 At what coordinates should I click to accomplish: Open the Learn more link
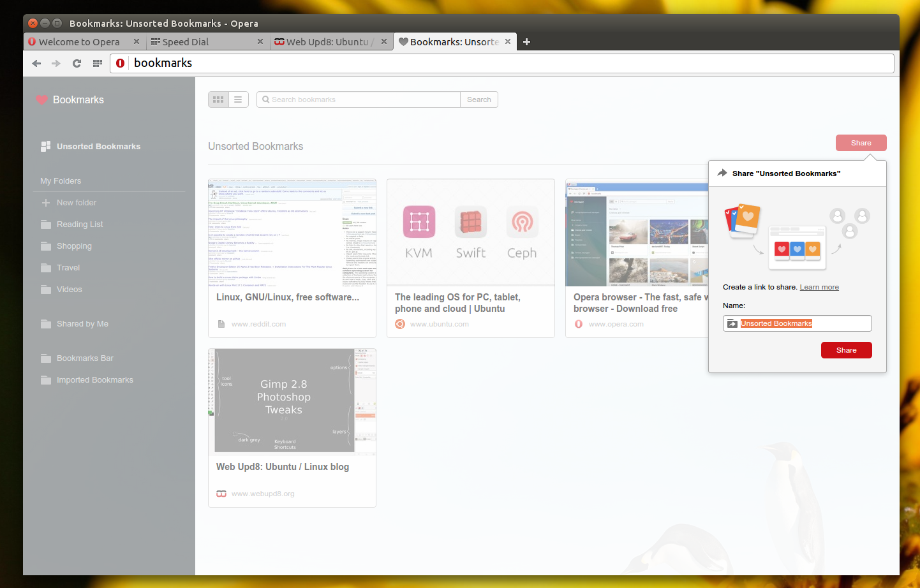(819, 287)
